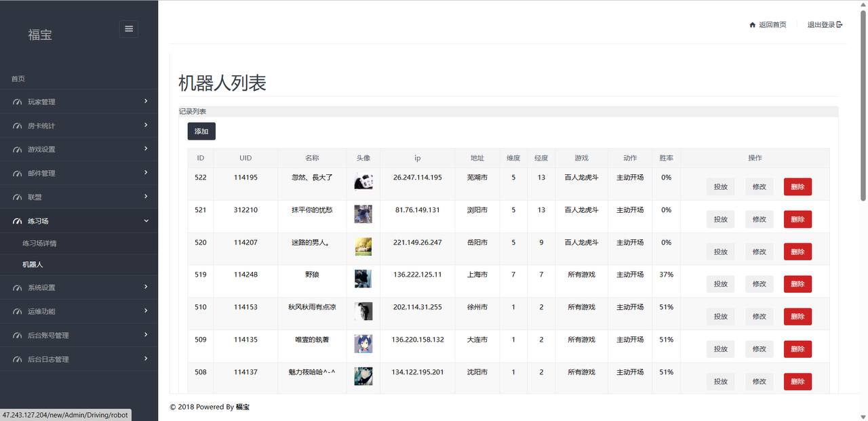The width and height of the screenshot is (868, 421).
Task: Click 投放 for robot ID 510
Action: pyautogui.click(x=720, y=317)
